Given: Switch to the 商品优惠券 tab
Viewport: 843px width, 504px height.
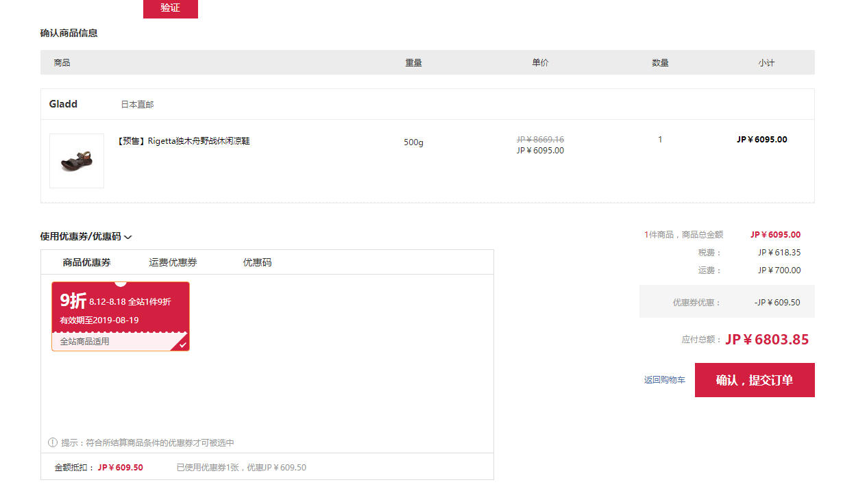Looking at the screenshot, I should tap(86, 262).
